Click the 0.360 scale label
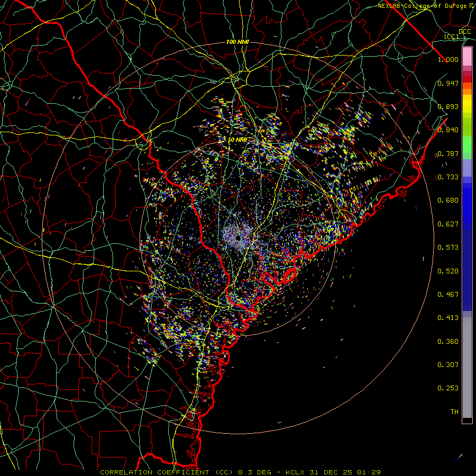 [448, 342]
